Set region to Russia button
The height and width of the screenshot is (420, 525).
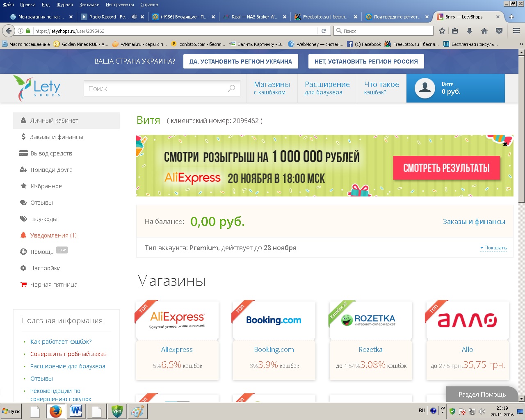coord(366,62)
